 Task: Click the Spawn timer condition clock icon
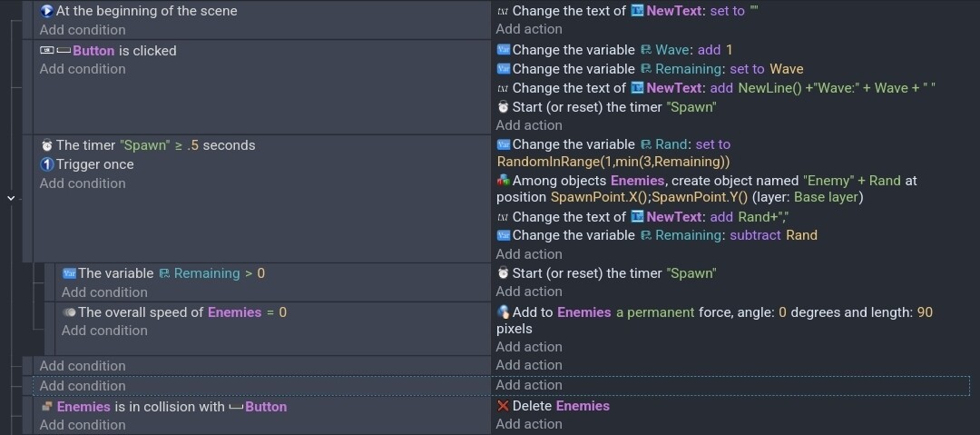tap(47, 145)
